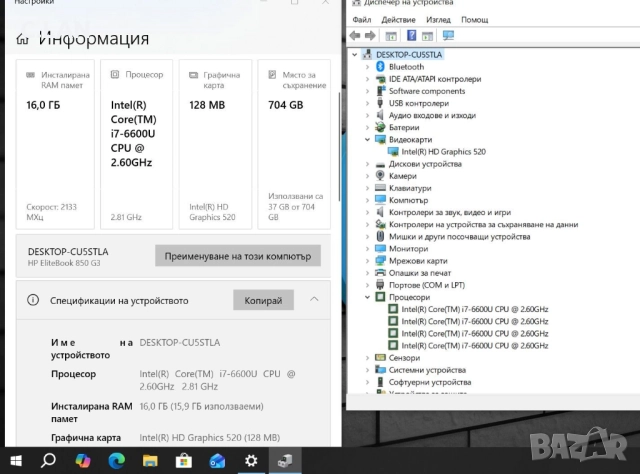
Task: Click DESKTOP-CU5STLA device name value text
Action: [x=180, y=343]
